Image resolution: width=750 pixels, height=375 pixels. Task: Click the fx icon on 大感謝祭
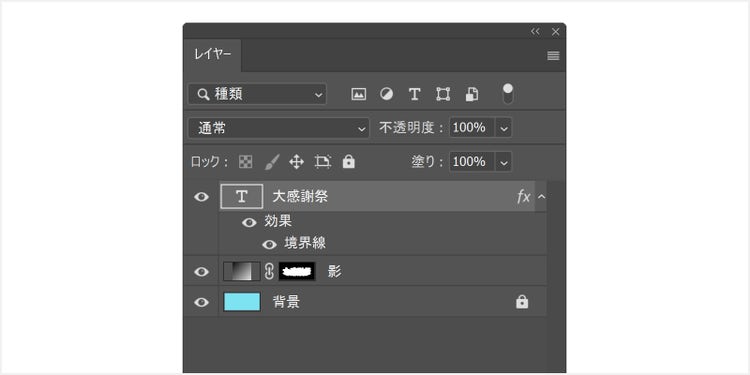tap(524, 196)
